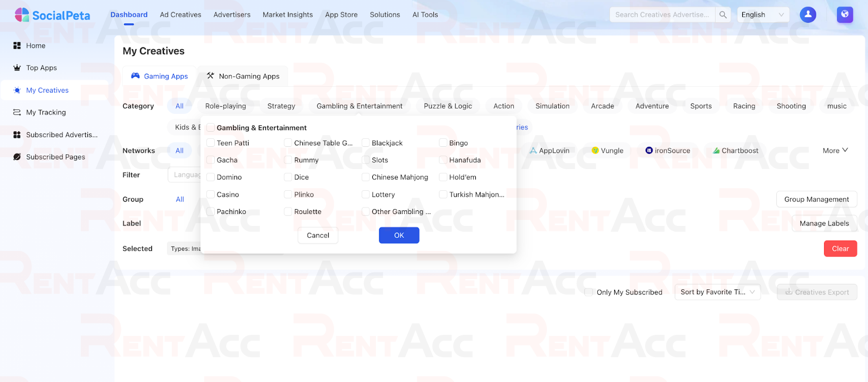Click the Home grid icon in sidebar
The height and width of the screenshot is (382, 868).
click(17, 46)
